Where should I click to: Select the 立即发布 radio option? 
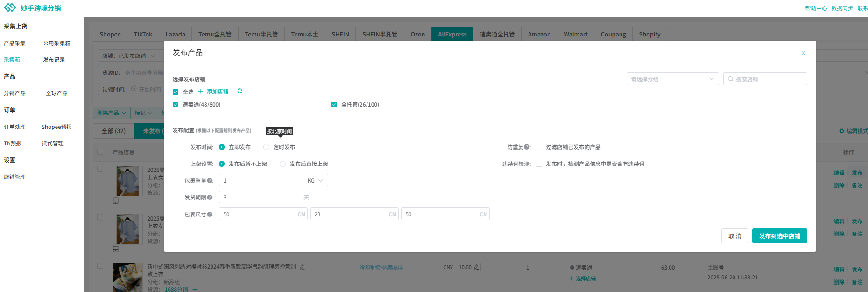(x=222, y=147)
